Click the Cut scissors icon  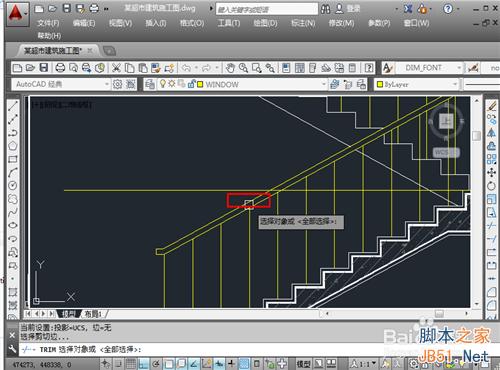(116, 68)
